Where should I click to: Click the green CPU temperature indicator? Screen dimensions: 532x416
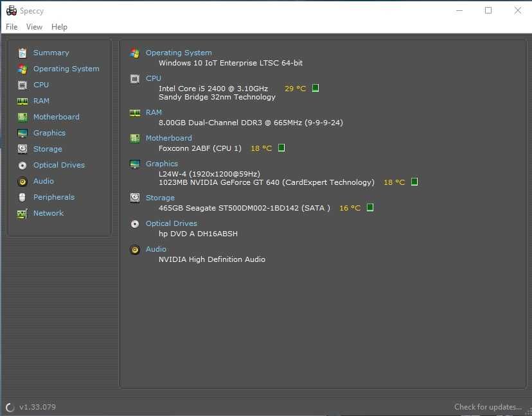pyautogui.click(x=315, y=88)
